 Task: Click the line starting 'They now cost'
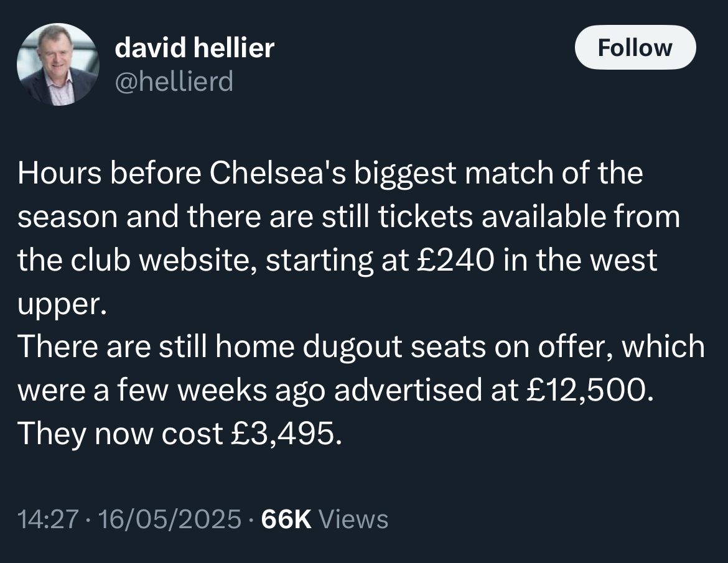[180, 434]
